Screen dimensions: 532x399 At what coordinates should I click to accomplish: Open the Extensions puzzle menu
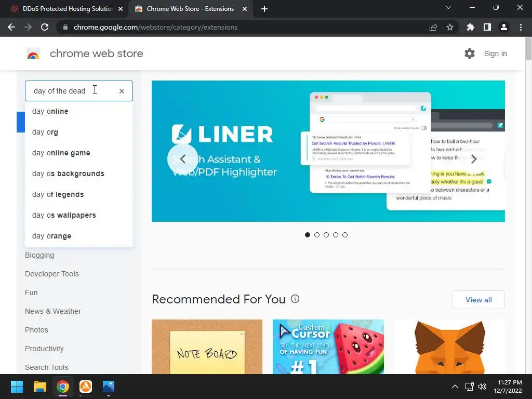click(x=471, y=27)
